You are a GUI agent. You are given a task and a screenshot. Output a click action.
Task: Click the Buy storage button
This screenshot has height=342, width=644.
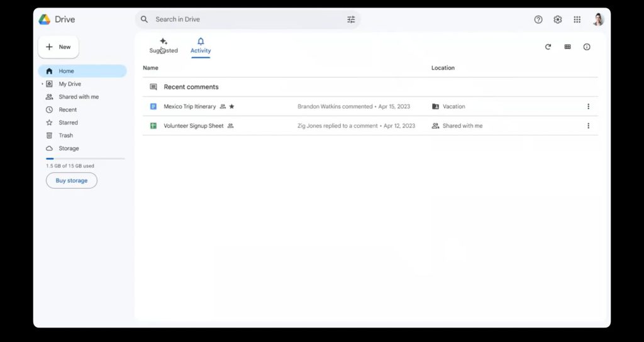click(x=72, y=180)
